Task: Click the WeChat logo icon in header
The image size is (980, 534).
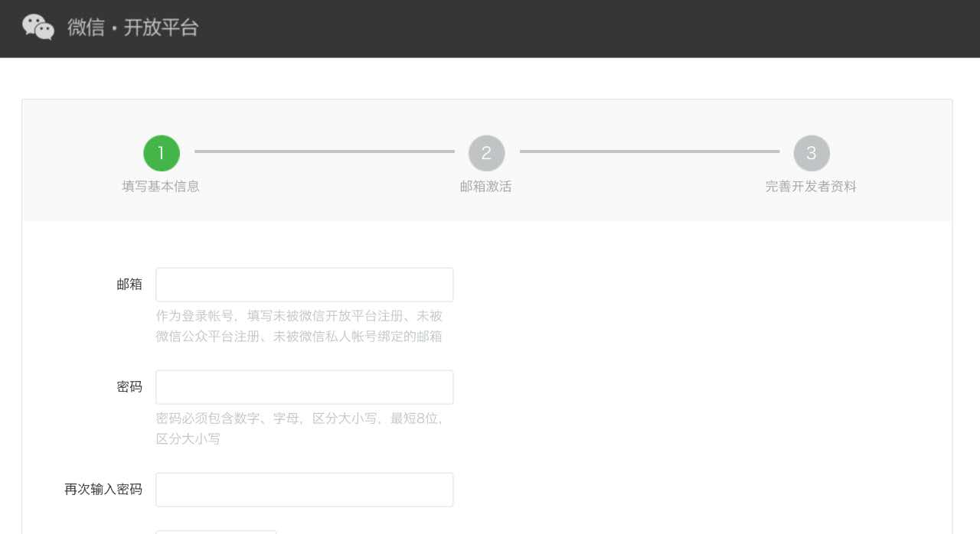Action: [x=38, y=28]
